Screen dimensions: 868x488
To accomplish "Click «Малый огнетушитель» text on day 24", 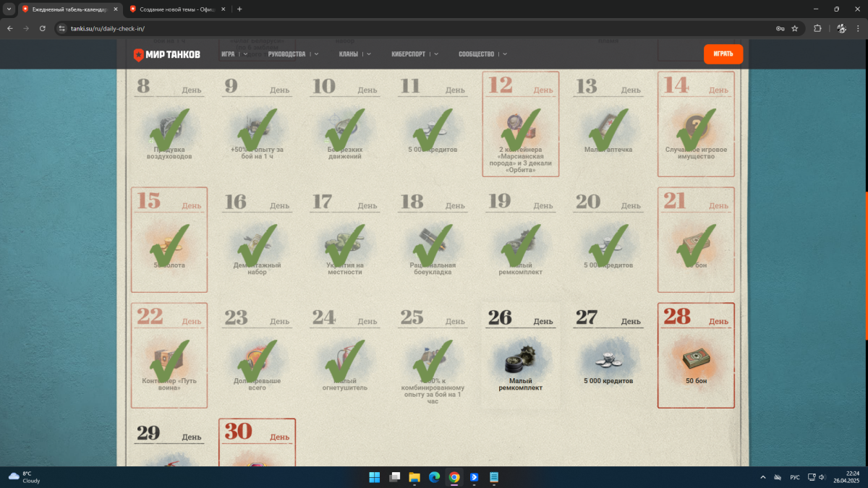I will tap(345, 384).
